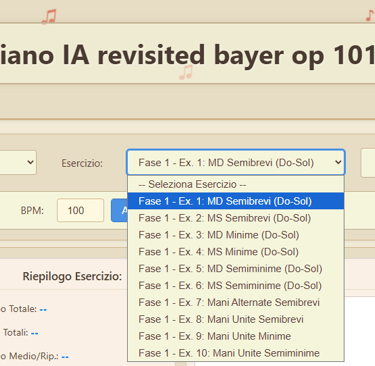375x366 pixels.
Task: Select Fase 1 - Ex. 6: MS Semiminime
Action: (x=236, y=285)
